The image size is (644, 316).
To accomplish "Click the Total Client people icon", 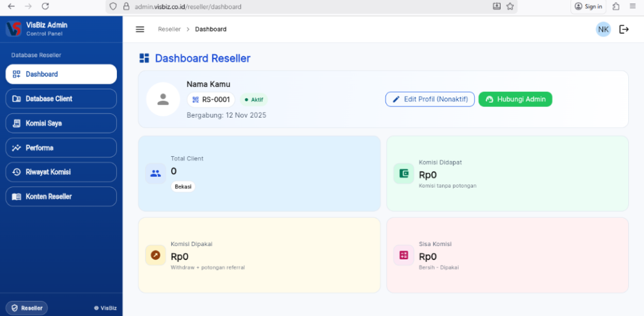I will pyautogui.click(x=155, y=174).
